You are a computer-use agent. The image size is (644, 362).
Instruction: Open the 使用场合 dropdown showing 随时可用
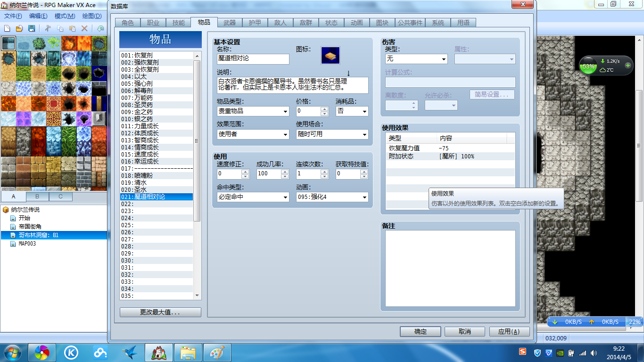[332, 134]
